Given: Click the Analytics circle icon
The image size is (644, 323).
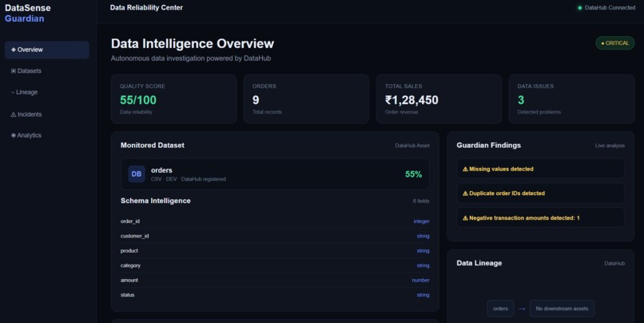Looking at the screenshot, I should (14, 135).
